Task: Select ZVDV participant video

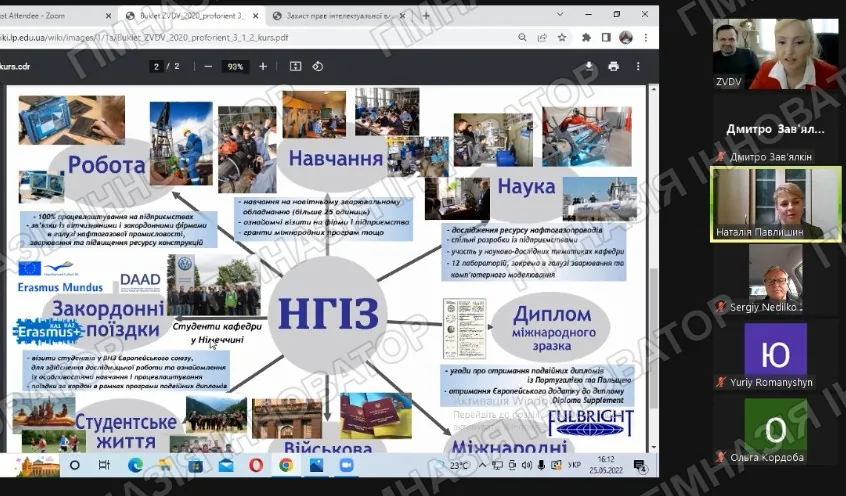Action: [775, 54]
